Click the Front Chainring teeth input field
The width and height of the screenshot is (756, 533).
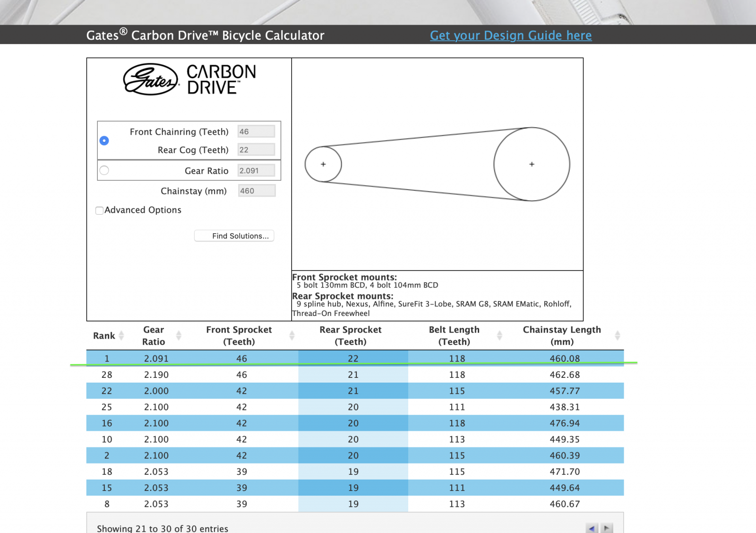[256, 131]
